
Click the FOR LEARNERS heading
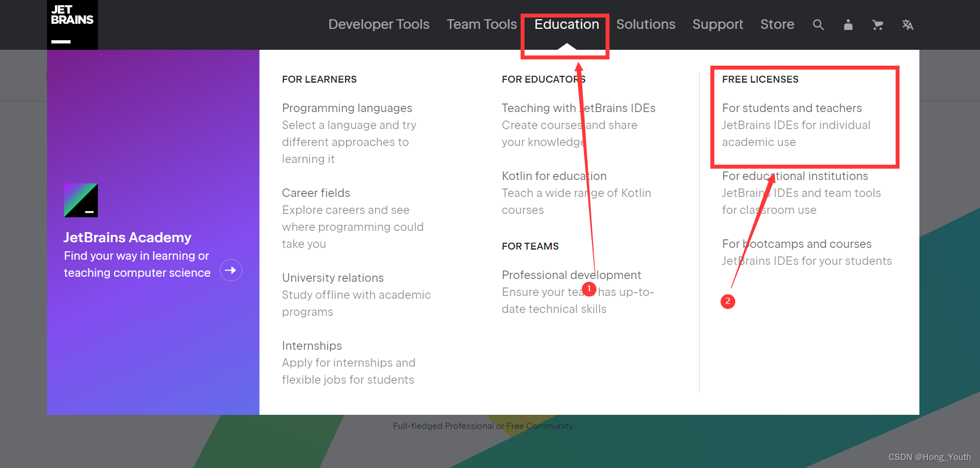319,79
